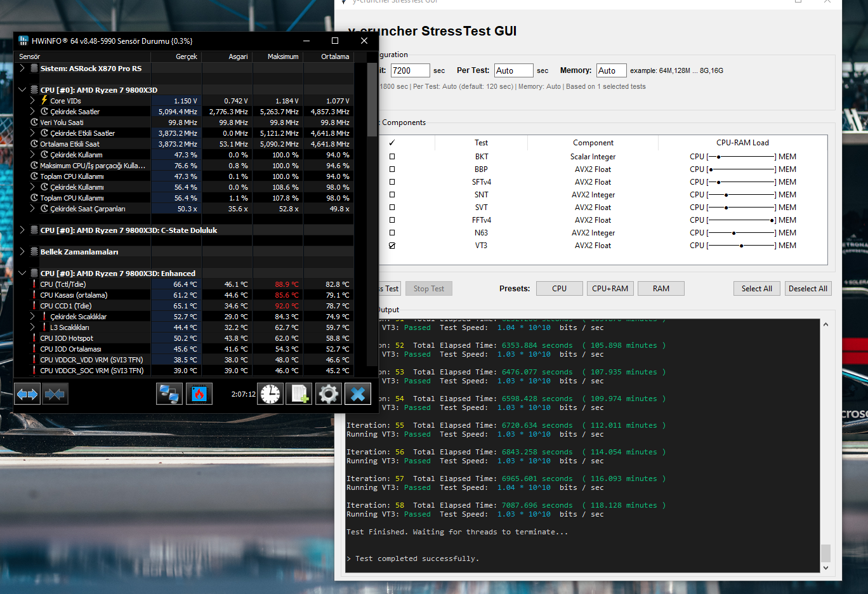Click the flame fan control icon
Viewport: 868px width, 594px height.
[199, 394]
